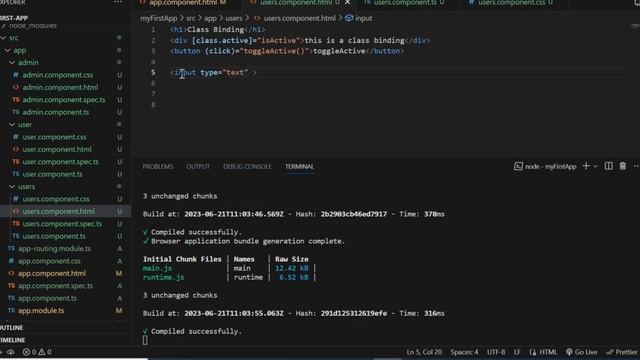Change encoding via UTF-8 indicator

click(496, 352)
